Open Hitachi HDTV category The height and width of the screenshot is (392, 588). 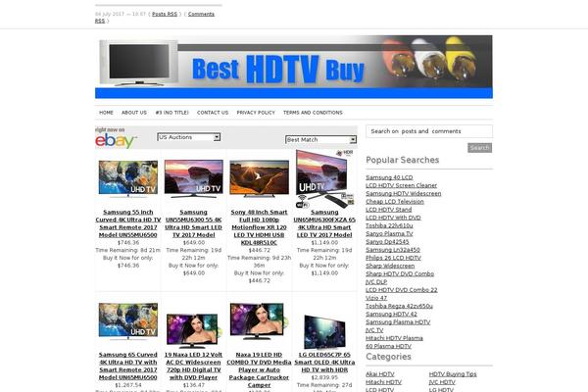383,382
